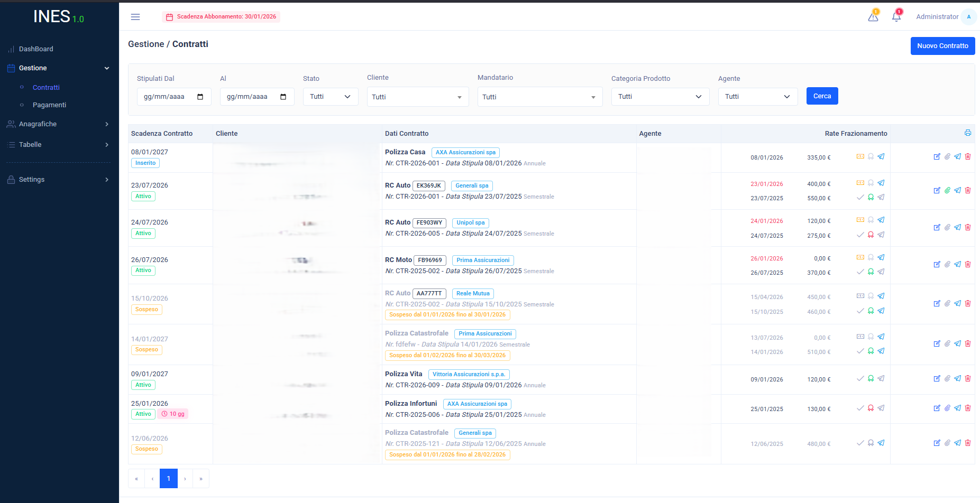
Task: Expand the Agente filter dropdown
Action: click(x=757, y=97)
